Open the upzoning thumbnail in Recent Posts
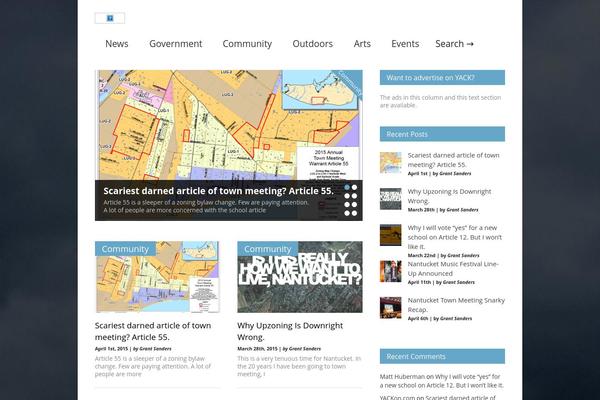The width and height of the screenshot is (600, 400). click(x=391, y=199)
